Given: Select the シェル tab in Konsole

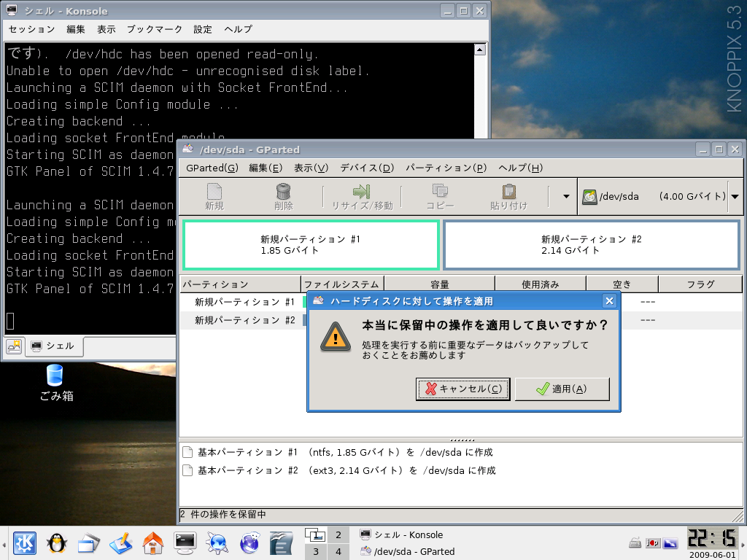Looking at the screenshot, I should (53, 346).
